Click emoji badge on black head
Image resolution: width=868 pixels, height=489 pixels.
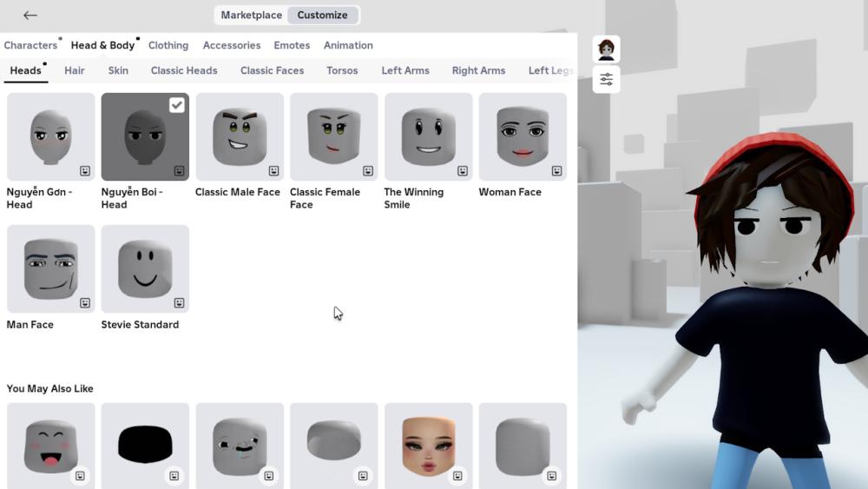point(174,475)
